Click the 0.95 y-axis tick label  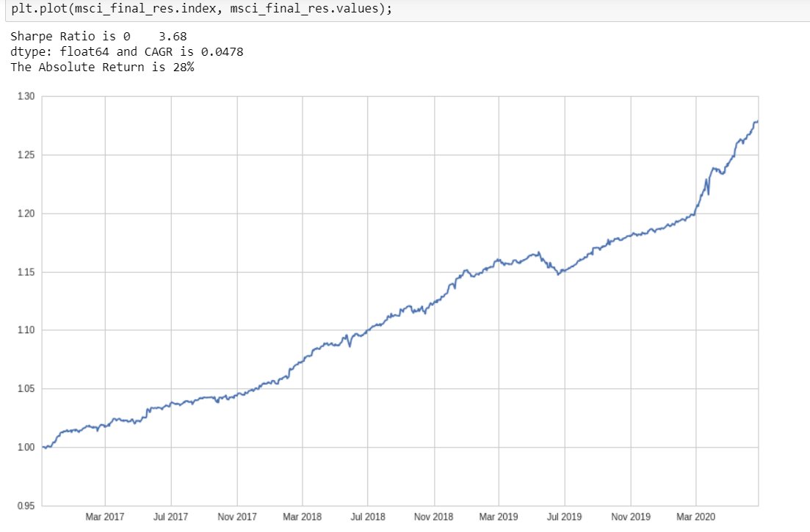click(26, 506)
